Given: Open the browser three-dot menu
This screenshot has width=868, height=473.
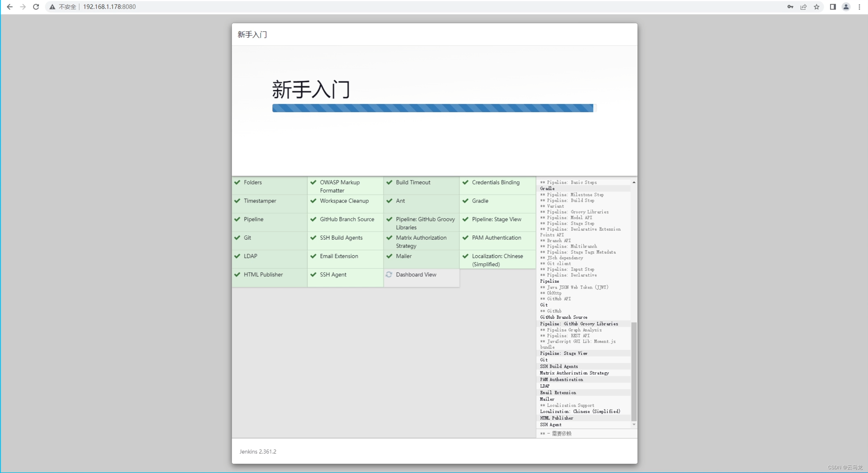Looking at the screenshot, I should tap(859, 7).
